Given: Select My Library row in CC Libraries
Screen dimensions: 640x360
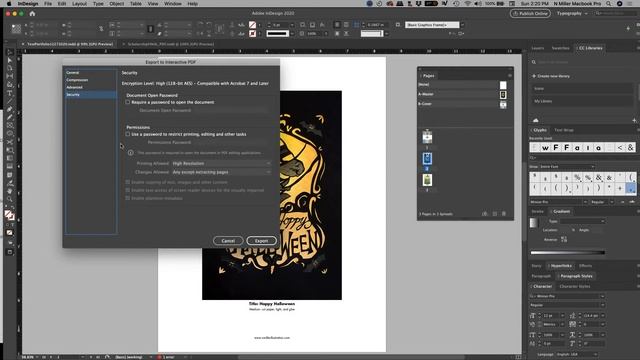Looking at the screenshot, I should coord(582,101).
